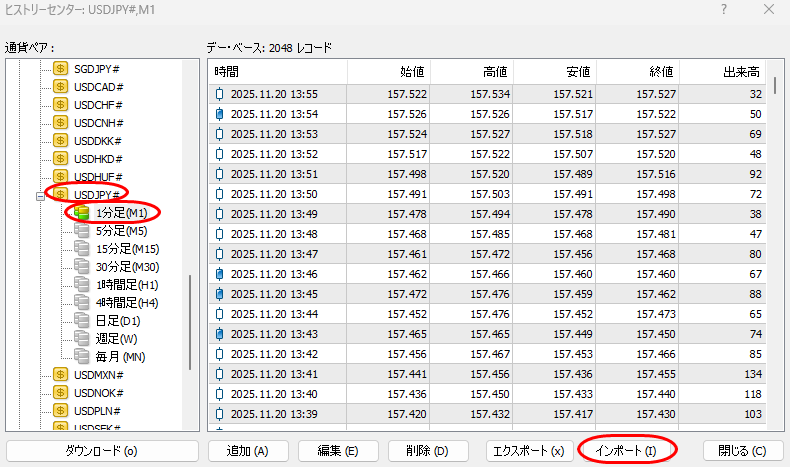
Task: Click the help question mark in title bar
Action: click(x=723, y=9)
